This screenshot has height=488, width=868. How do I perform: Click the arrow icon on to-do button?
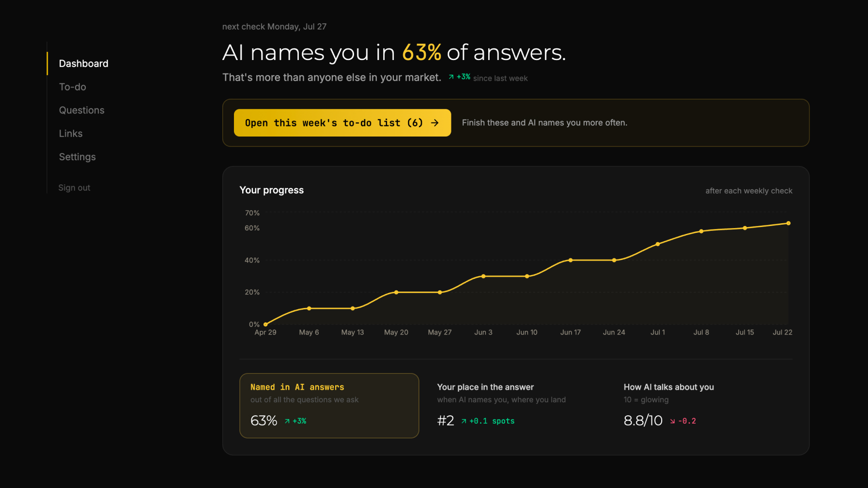[x=435, y=122]
